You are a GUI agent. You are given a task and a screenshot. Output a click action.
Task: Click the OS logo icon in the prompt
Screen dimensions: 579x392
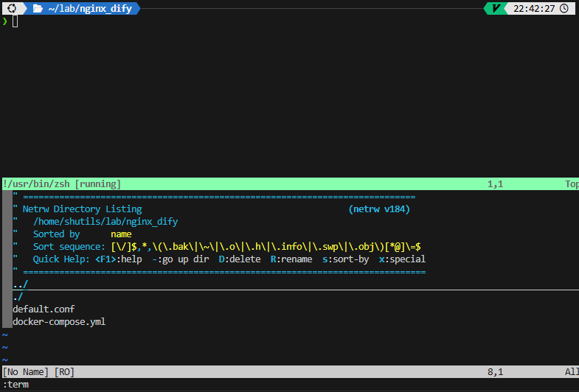click(x=13, y=8)
